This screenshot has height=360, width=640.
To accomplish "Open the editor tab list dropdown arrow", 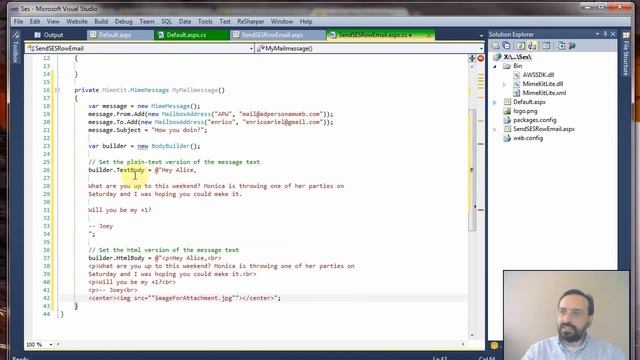I will coord(481,36).
